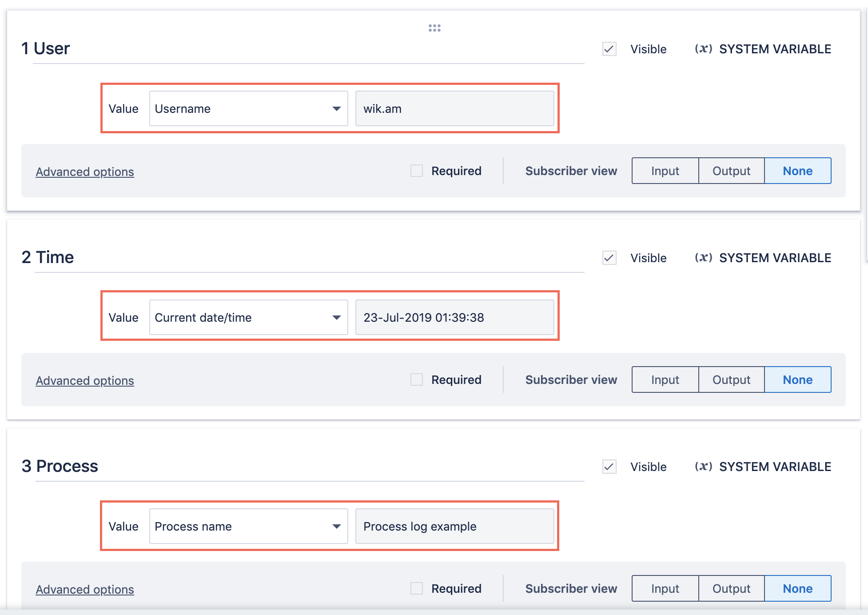Select None subscriber view for Process
Viewport: 868px width, 615px height.
click(x=797, y=588)
